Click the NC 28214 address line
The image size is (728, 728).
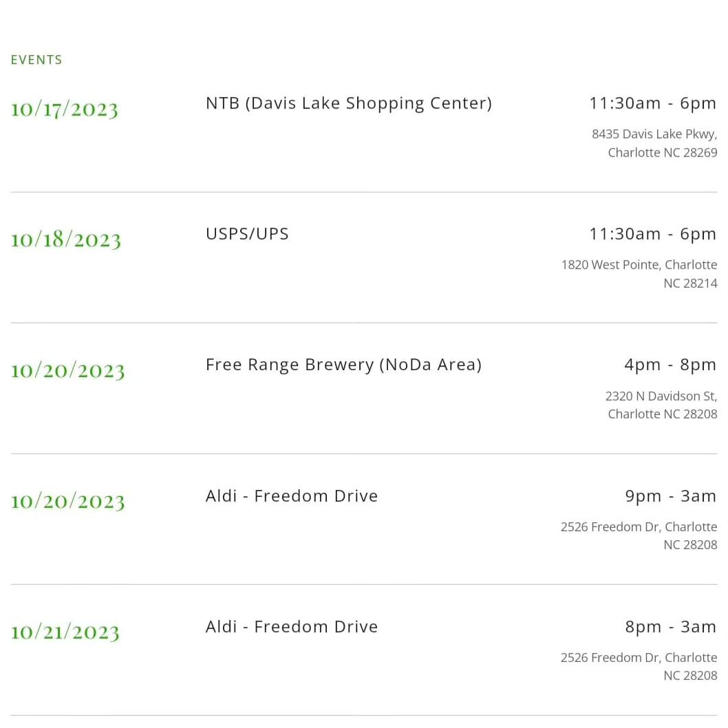[690, 283]
